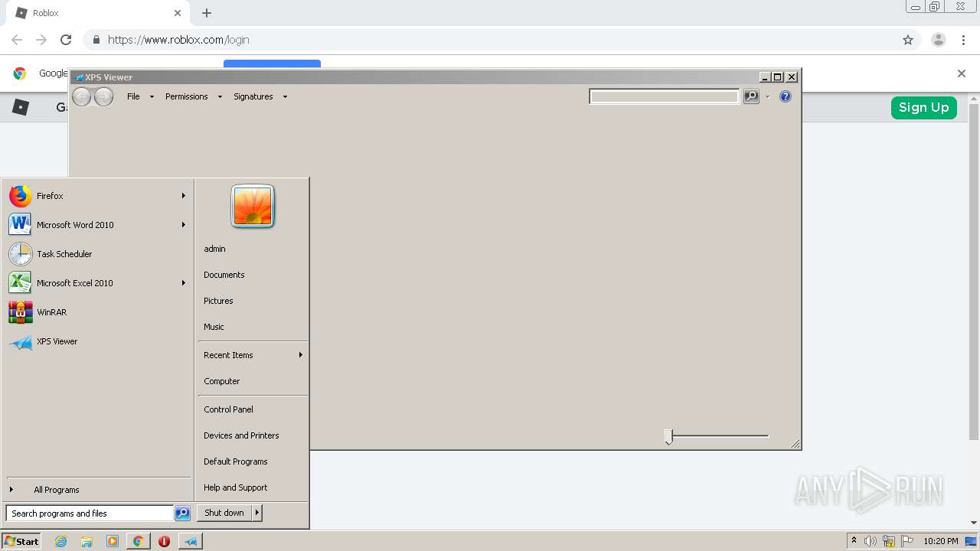Click Start menu search magnifier icon
Viewport: 980px width, 551px height.
(x=182, y=514)
